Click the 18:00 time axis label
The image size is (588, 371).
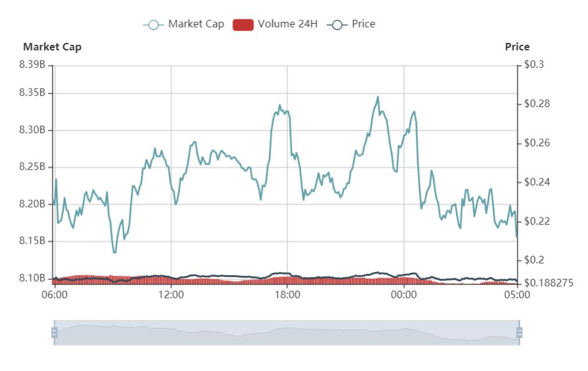pos(287,295)
